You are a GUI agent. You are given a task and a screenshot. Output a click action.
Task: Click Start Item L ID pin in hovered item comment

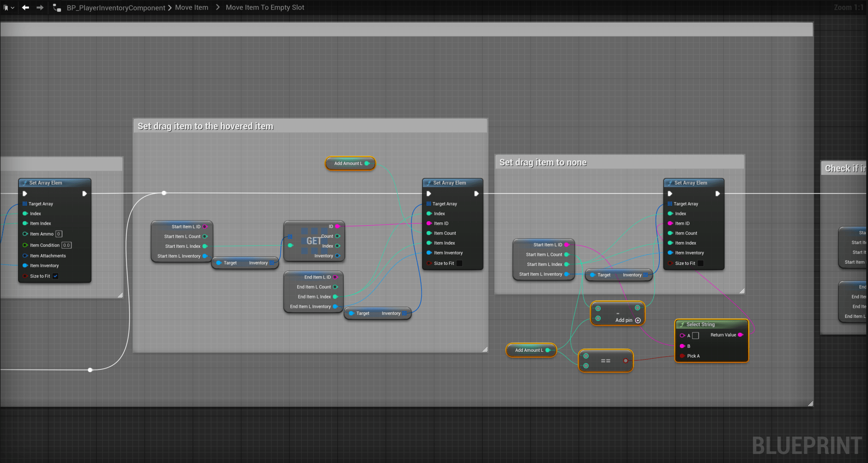pyautogui.click(x=205, y=227)
